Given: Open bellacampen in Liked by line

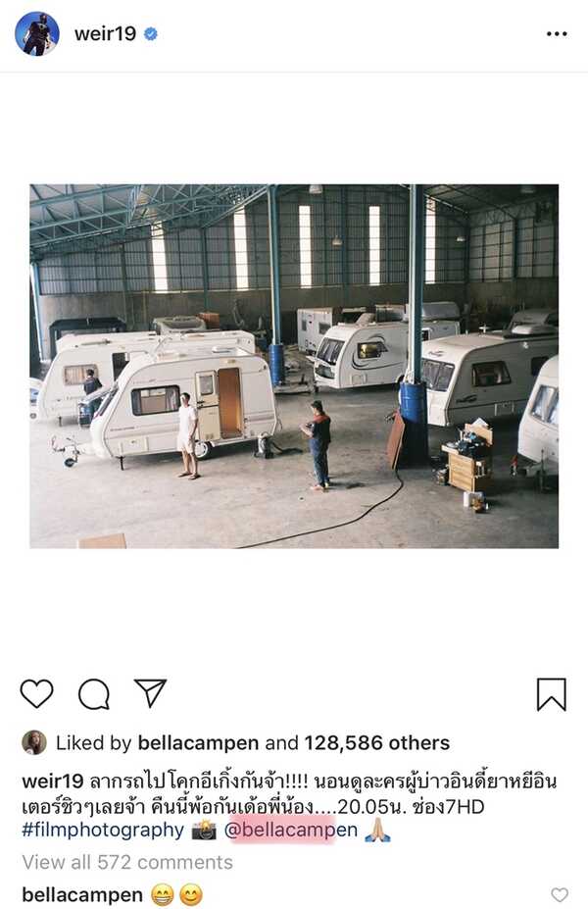Looking at the screenshot, I should 198,743.
